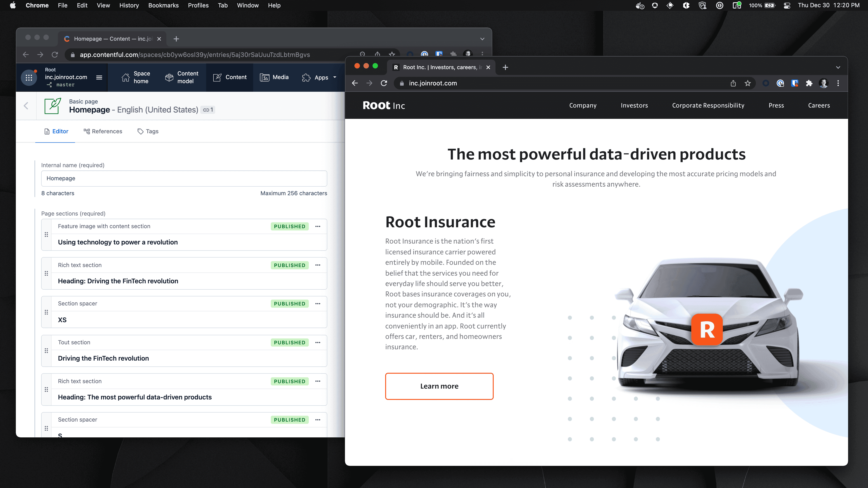Grab drag handle of Tout section entry

pyautogui.click(x=47, y=351)
